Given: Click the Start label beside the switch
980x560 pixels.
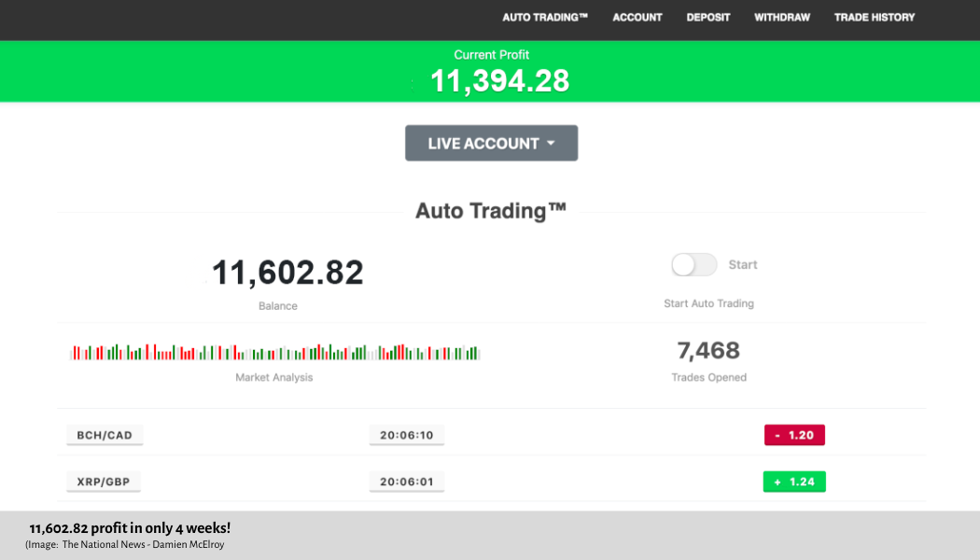Looking at the screenshot, I should point(743,265).
